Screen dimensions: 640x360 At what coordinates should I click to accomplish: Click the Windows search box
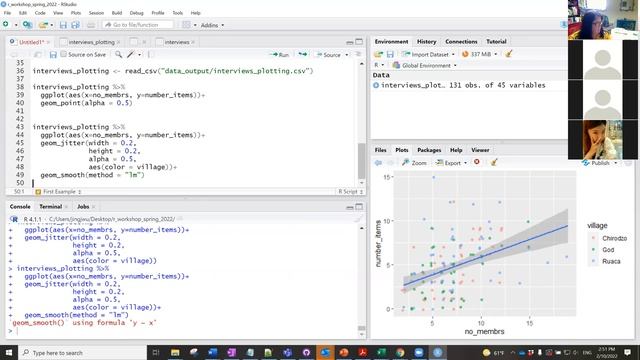click(82, 352)
